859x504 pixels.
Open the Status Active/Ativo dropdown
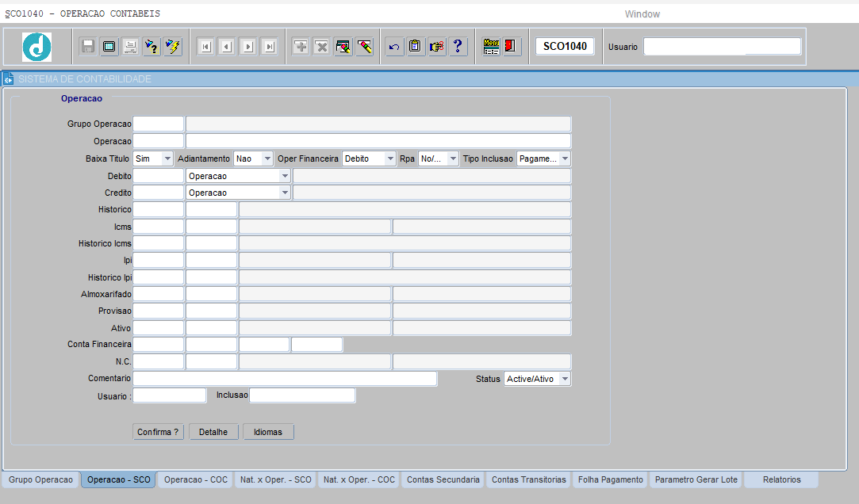tap(564, 380)
